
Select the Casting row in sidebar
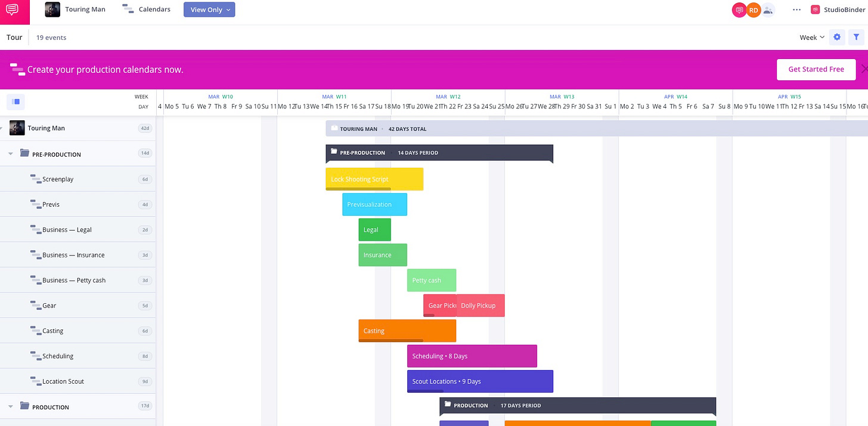click(x=77, y=331)
